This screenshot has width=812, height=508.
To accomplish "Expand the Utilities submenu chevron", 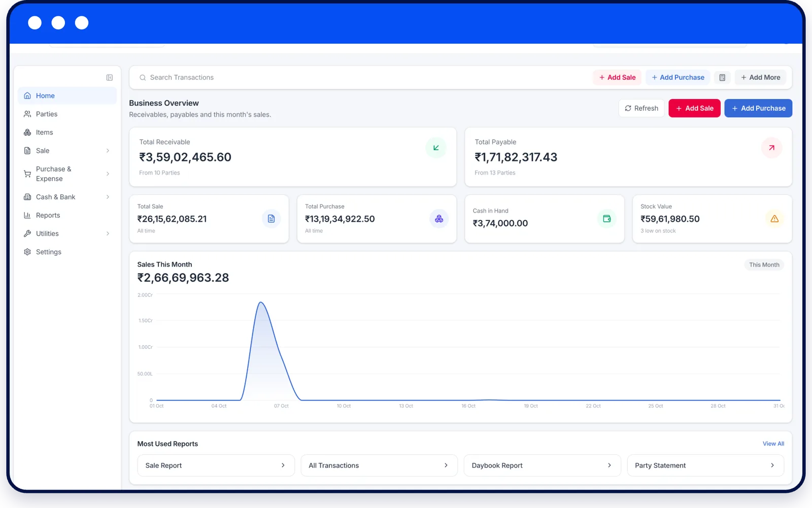I will [x=108, y=233].
